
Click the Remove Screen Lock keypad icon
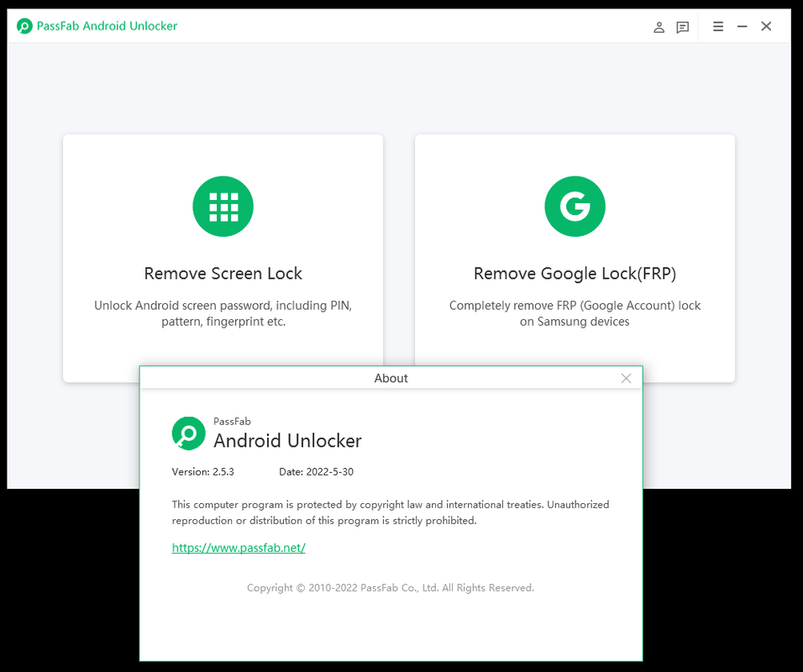pyautogui.click(x=223, y=207)
